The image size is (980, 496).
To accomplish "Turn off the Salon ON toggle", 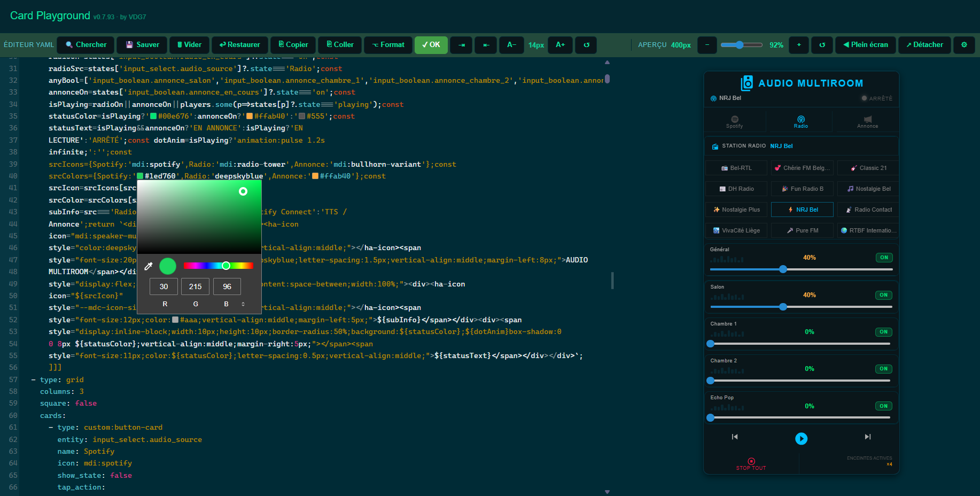I will click(x=884, y=295).
